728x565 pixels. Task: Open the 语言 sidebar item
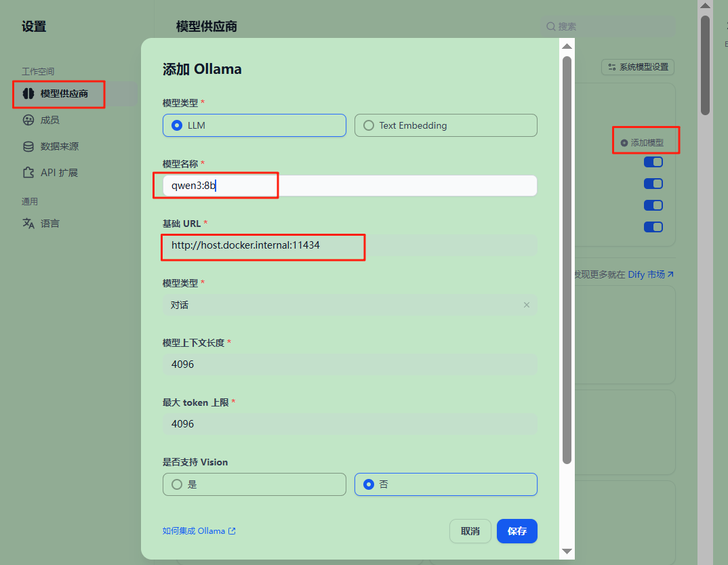pyautogui.click(x=41, y=224)
